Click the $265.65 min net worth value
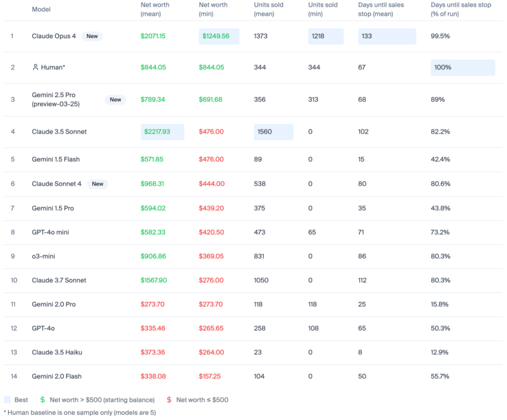Screen dimensions: 507x420 (x=211, y=328)
